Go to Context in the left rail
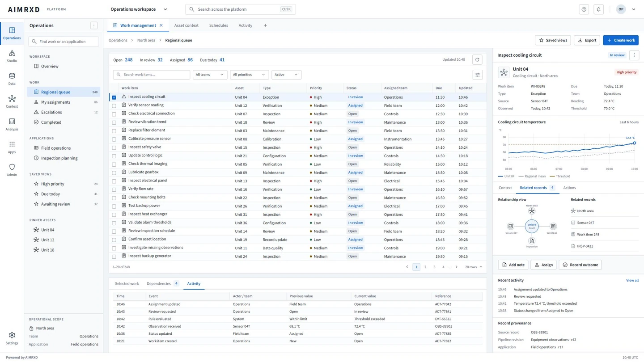This screenshot has height=362, width=644. pyautogui.click(x=12, y=101)
